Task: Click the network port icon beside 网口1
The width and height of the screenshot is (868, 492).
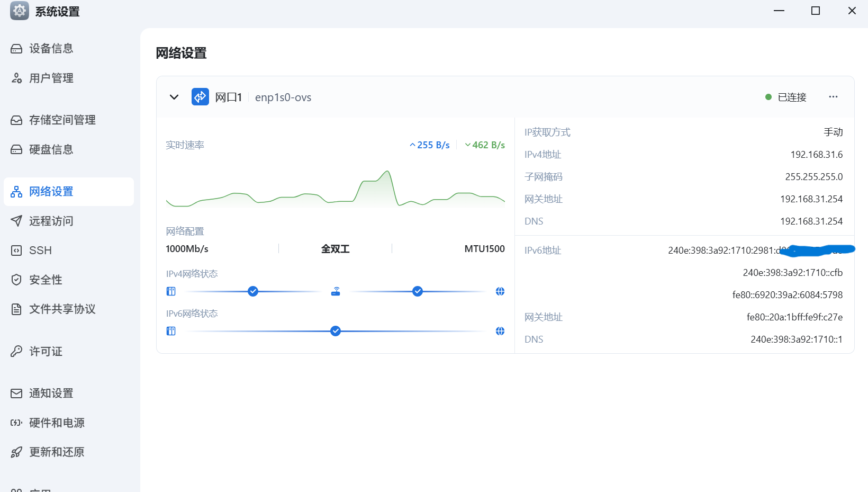Action: pos(200,97)
